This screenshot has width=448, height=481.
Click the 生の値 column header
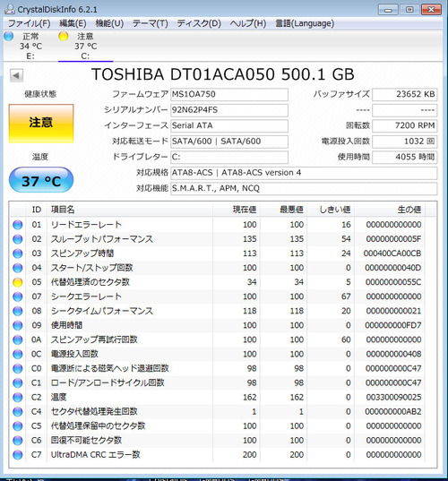pyautogui.click(x=409, y=210)
